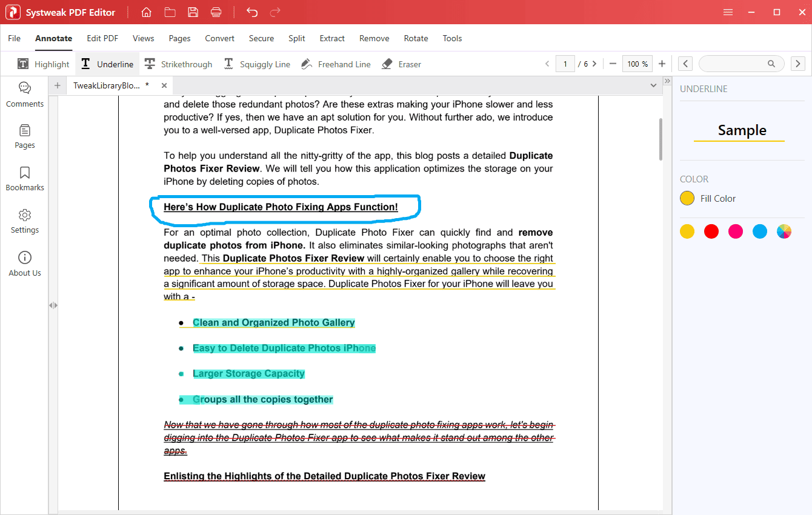The width and height of the screenshot is (812, 515).
Task: Choose the yellow color swatch
Action: click(687, 231)
